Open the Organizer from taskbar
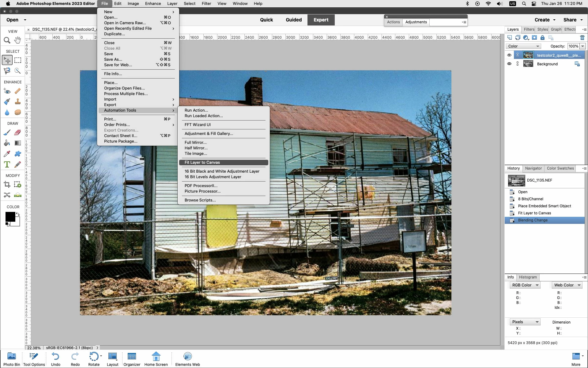 (x=132, y=359)
